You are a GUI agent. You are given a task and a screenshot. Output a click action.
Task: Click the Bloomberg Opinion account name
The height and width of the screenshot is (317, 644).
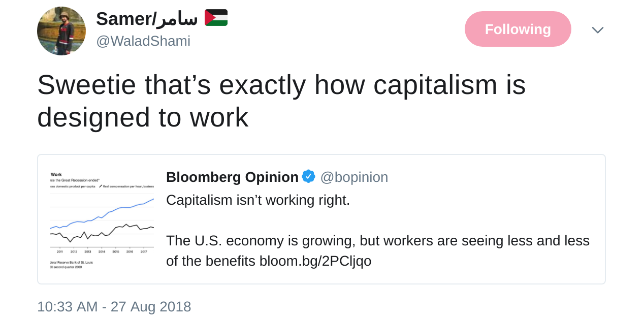[x=232, y=177]
